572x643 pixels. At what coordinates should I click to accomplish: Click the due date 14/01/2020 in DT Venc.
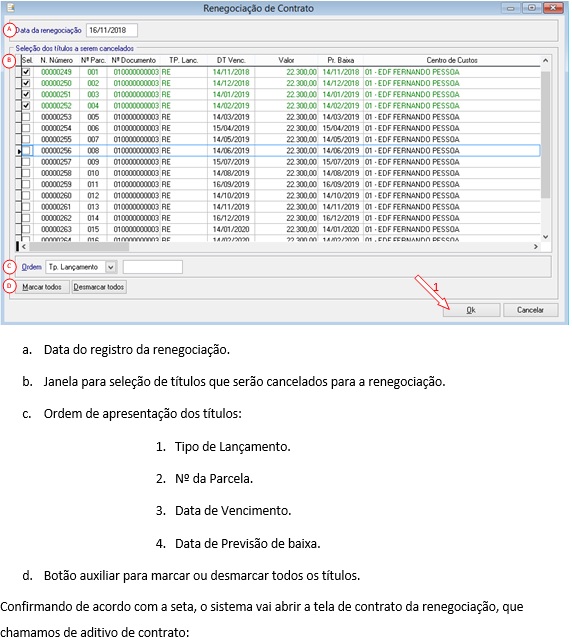tap(231, 229)
